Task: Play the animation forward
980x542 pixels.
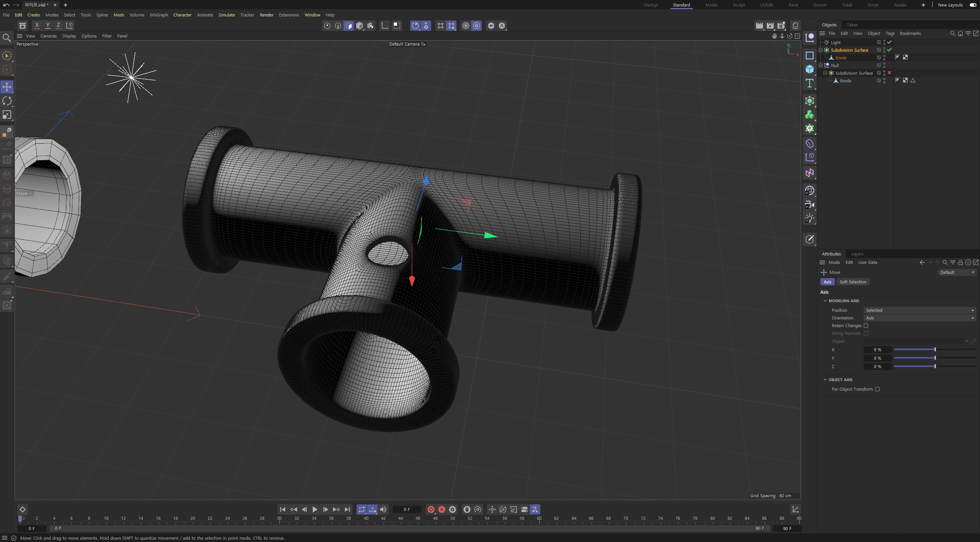Action: [315, 509]
